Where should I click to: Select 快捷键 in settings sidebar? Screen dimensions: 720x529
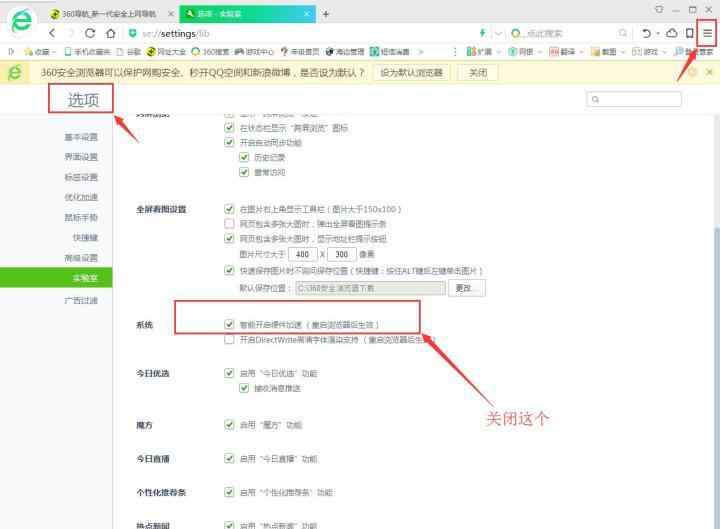pos(85,237)
